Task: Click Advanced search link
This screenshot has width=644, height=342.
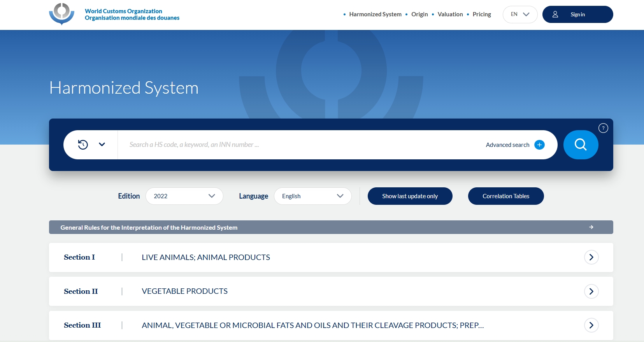Action: [507, 145]
